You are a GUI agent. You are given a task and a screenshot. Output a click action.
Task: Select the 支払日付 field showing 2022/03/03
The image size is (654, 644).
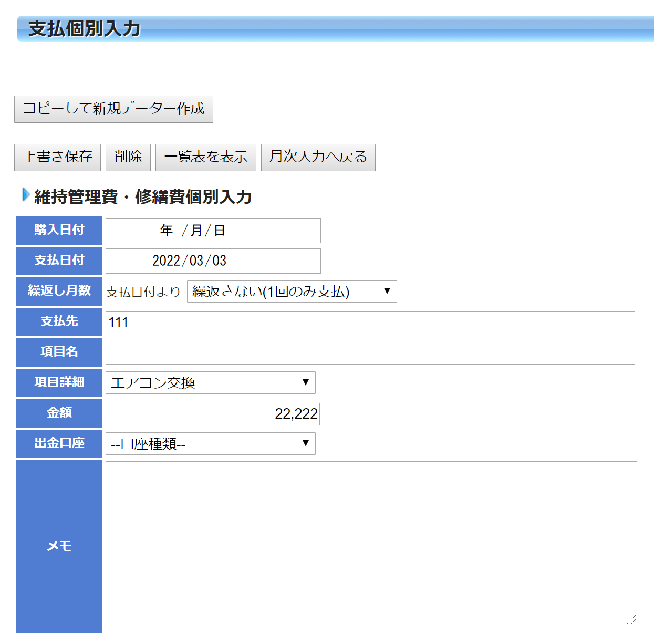213,261
